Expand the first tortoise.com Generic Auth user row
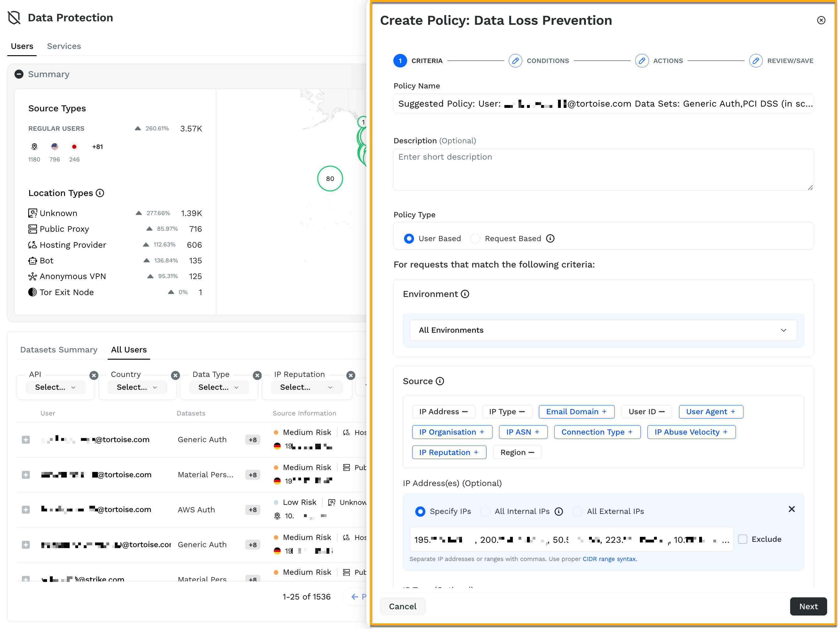Screen dimensions: 840x629 (x=26, y=440)
